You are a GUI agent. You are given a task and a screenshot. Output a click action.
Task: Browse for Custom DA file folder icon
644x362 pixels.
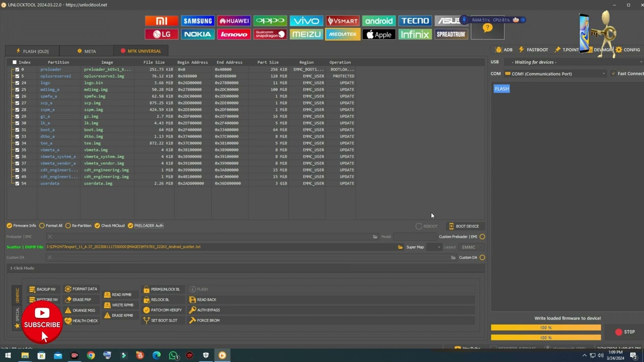pos(453,257)
